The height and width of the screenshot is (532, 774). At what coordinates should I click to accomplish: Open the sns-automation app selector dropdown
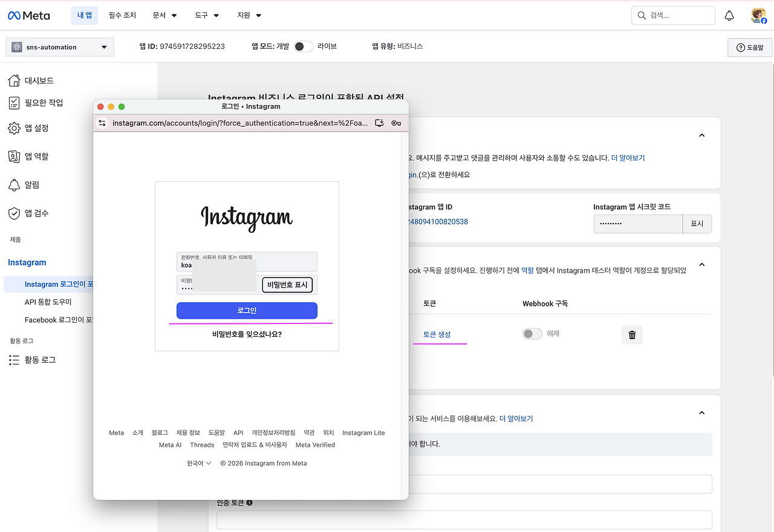59,47
